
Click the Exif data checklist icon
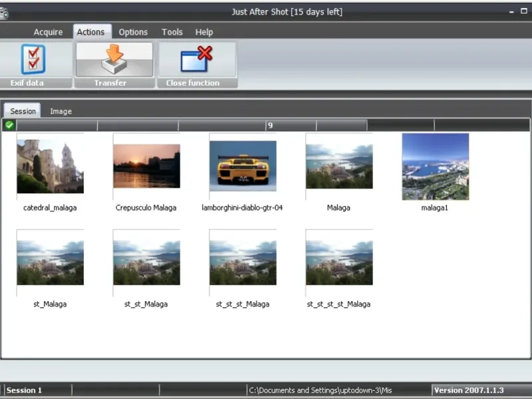(x=33, y=60)
